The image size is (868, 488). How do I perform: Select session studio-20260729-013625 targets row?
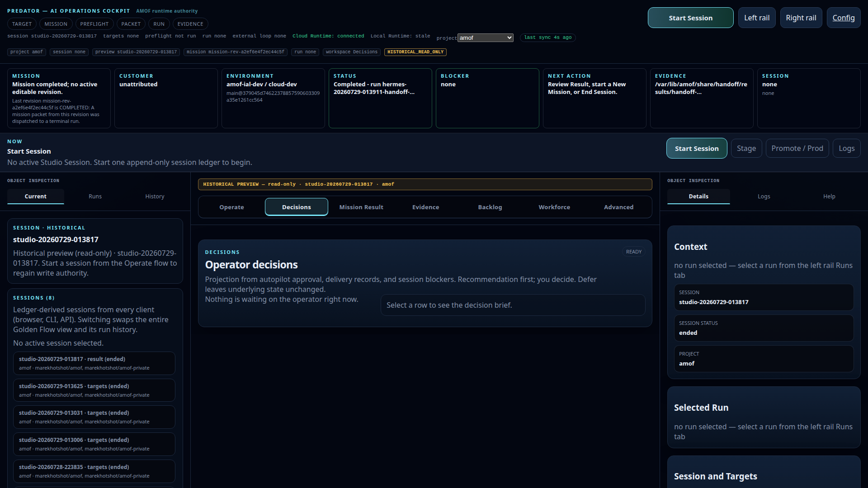(x=94, y=390)
